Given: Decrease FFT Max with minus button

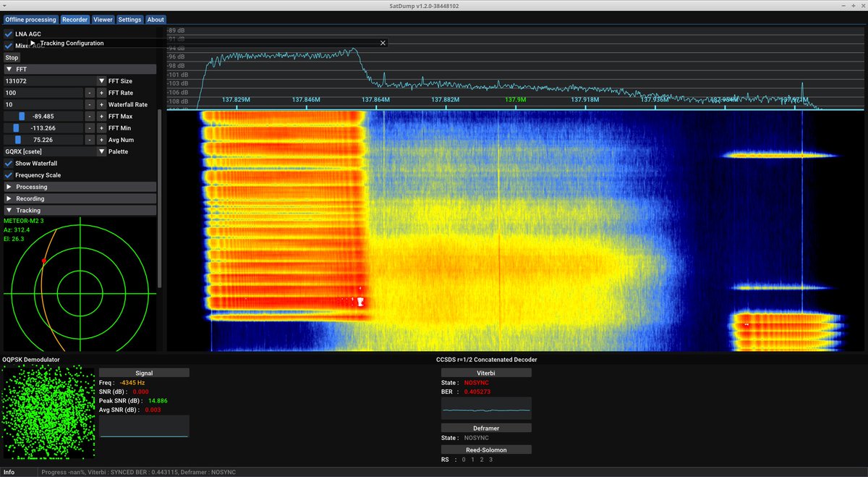Looking at the screenshot, I should (89, 117).
